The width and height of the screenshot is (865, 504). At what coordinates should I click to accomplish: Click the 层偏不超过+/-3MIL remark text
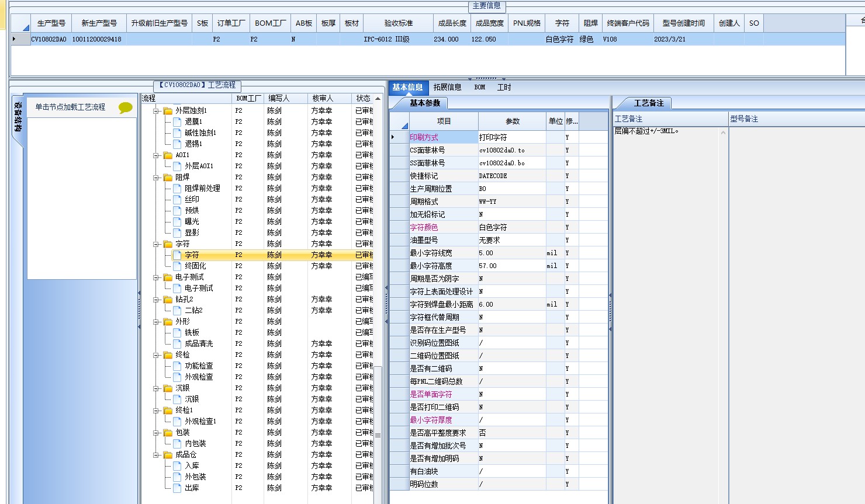coord(646,131)
